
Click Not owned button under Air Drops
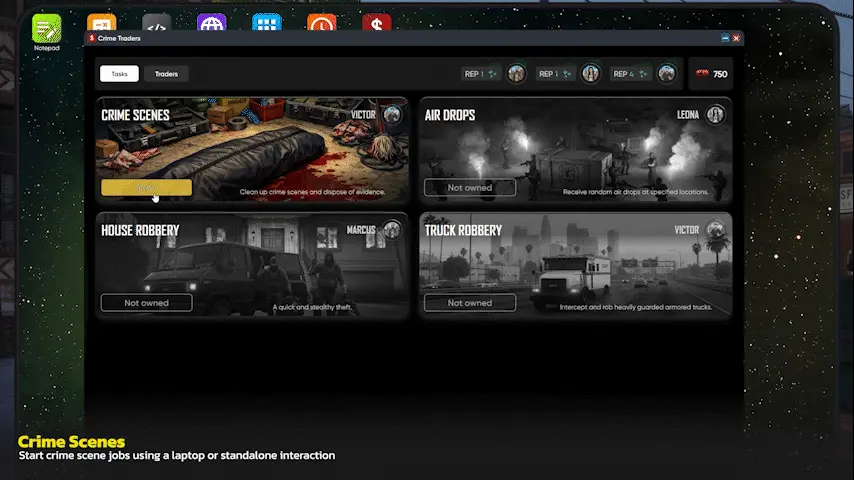(470, 188)
